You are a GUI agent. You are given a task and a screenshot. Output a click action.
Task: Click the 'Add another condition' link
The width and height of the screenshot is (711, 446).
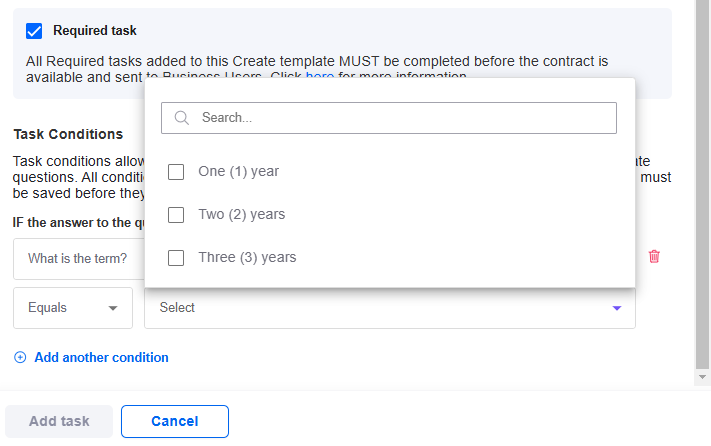click(x=101, y=358)
